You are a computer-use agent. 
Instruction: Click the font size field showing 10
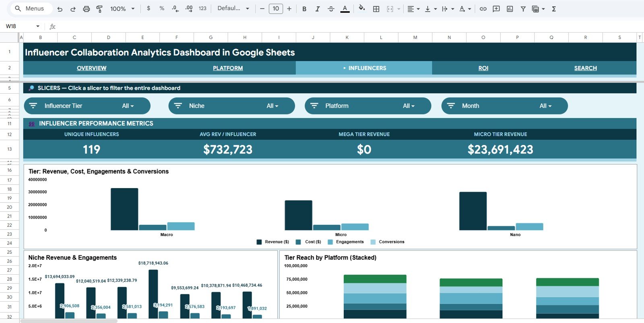[276, 8]
